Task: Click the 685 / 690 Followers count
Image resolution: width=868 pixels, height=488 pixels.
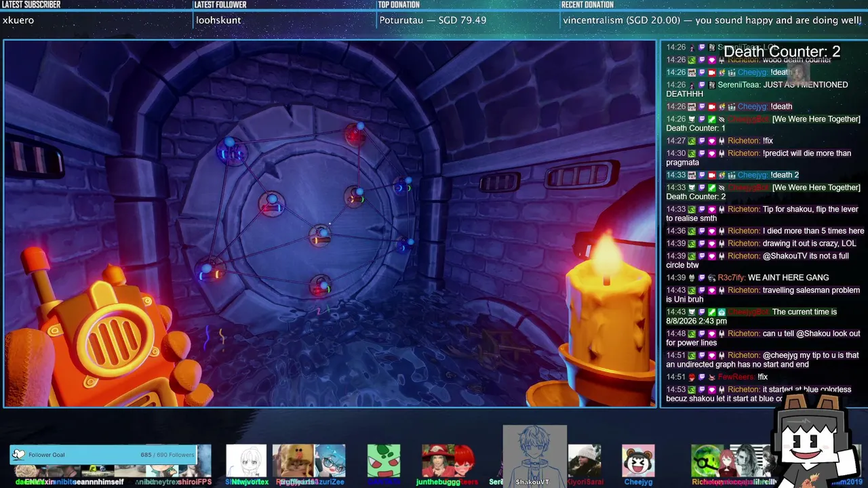Action: [x=167, y=455]
